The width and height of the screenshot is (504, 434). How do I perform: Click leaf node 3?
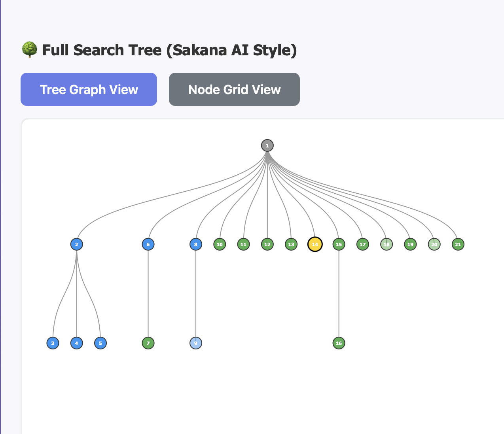[53, 343]
